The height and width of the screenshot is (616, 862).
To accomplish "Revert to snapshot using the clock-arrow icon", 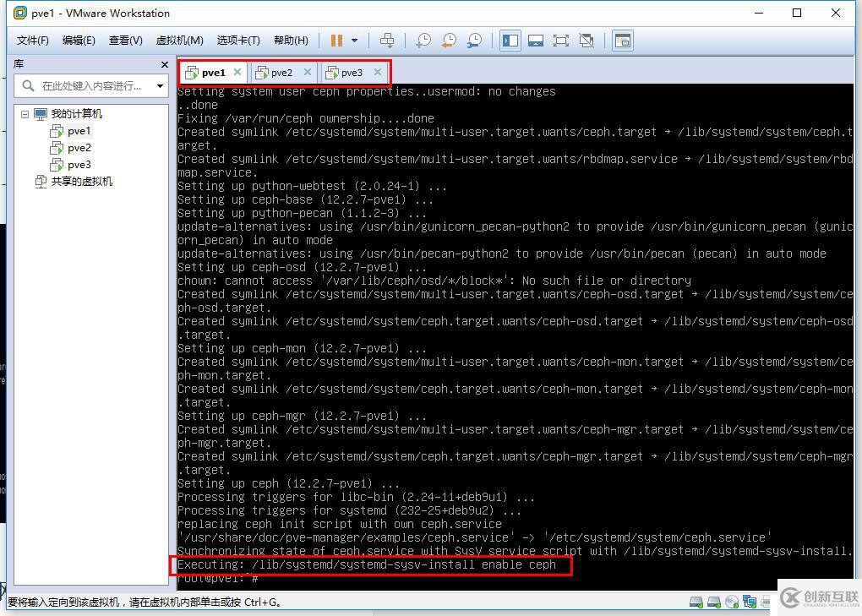I will coord(449,40).
